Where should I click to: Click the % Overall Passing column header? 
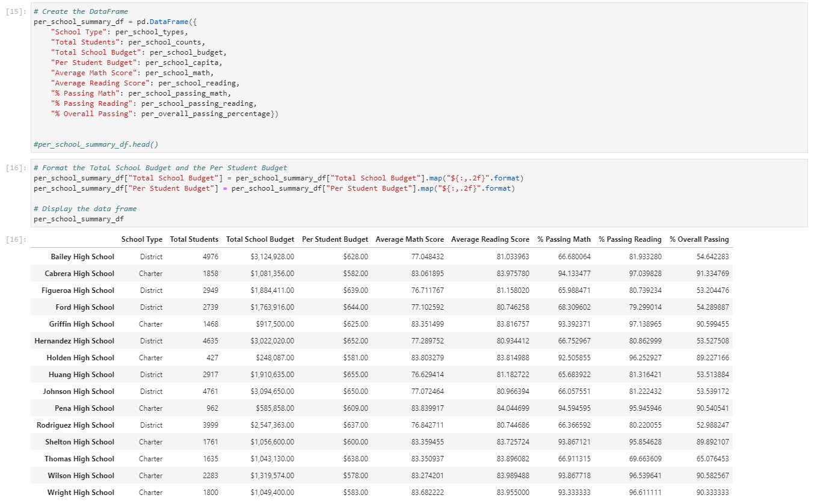click(x=698, y=239)
